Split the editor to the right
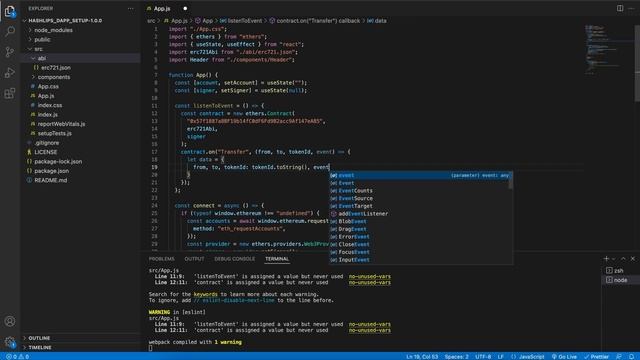This screenshot has height=360, width=640. click(x=620, y=8)
